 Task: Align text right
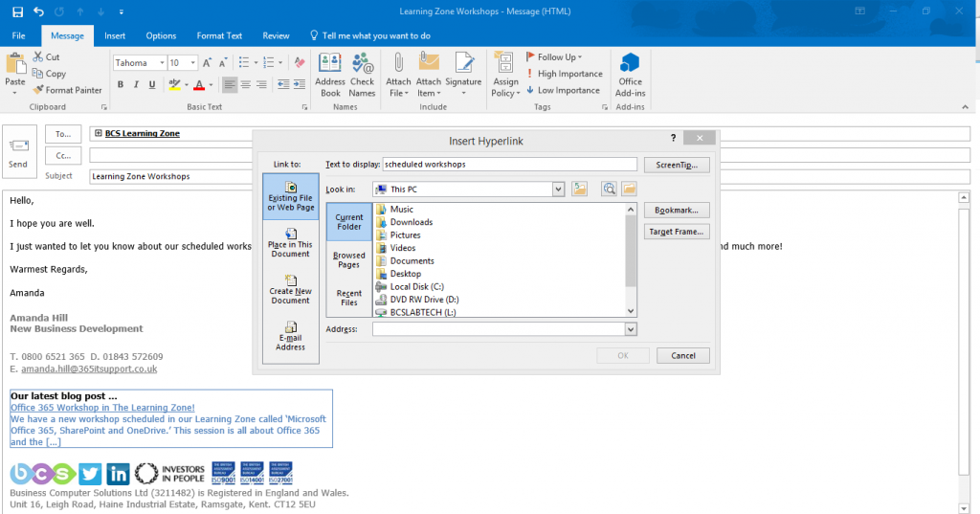[261, 84]
